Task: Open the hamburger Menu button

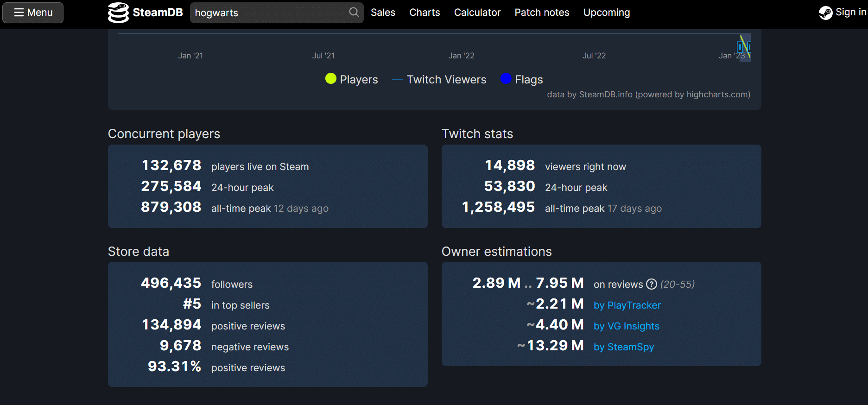Action: coord(33,13)
